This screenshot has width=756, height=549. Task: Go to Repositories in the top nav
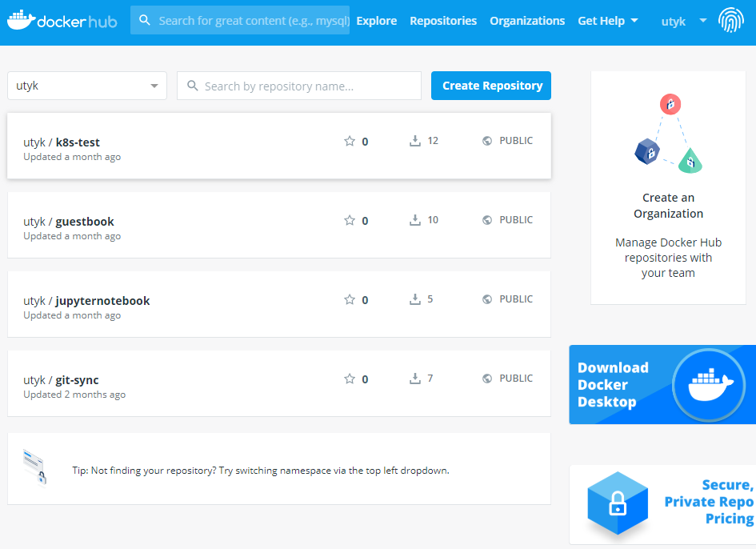point(443,21)
